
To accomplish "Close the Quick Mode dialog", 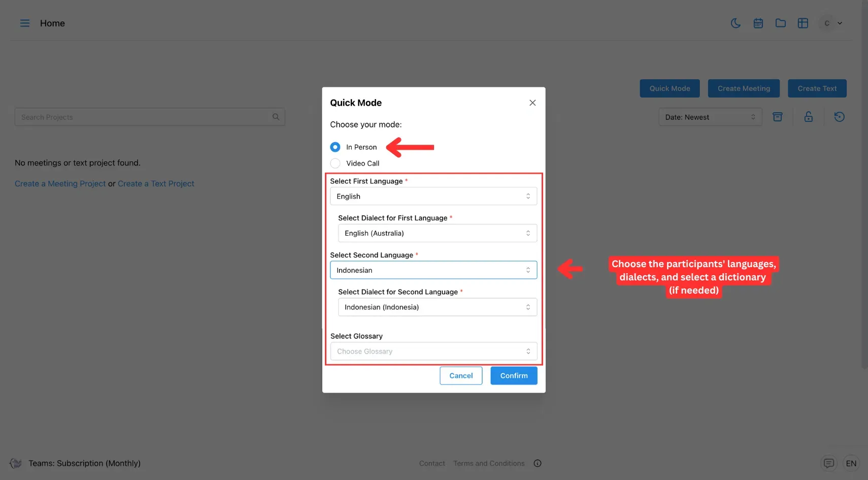I will pyautogui.click(x=532, y=103).
